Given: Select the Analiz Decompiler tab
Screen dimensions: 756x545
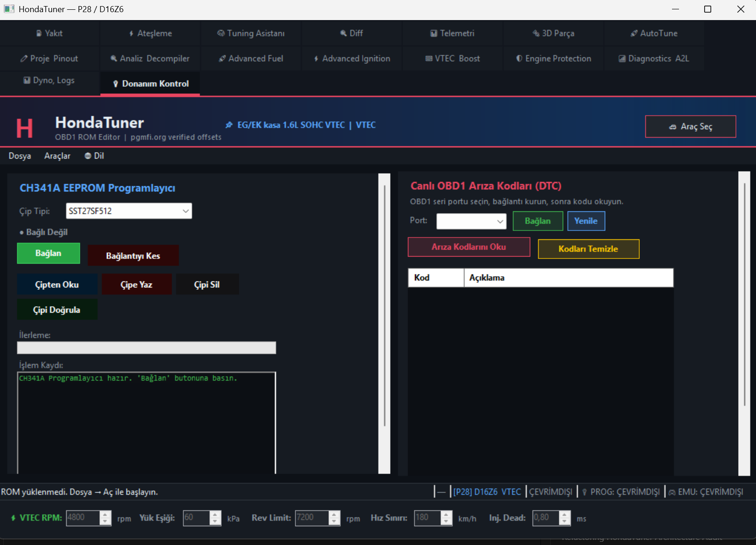Looking at the screenshot, I should point(150,58).
